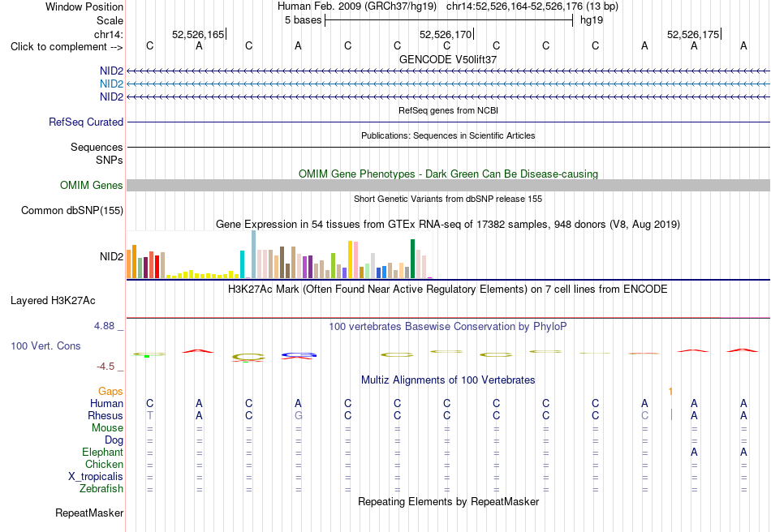Open 'Short Genetic Variants from dbSNP release 155'
Image resolution: width=771 pixels, height=532 pixels.
[x=448, y=199]
